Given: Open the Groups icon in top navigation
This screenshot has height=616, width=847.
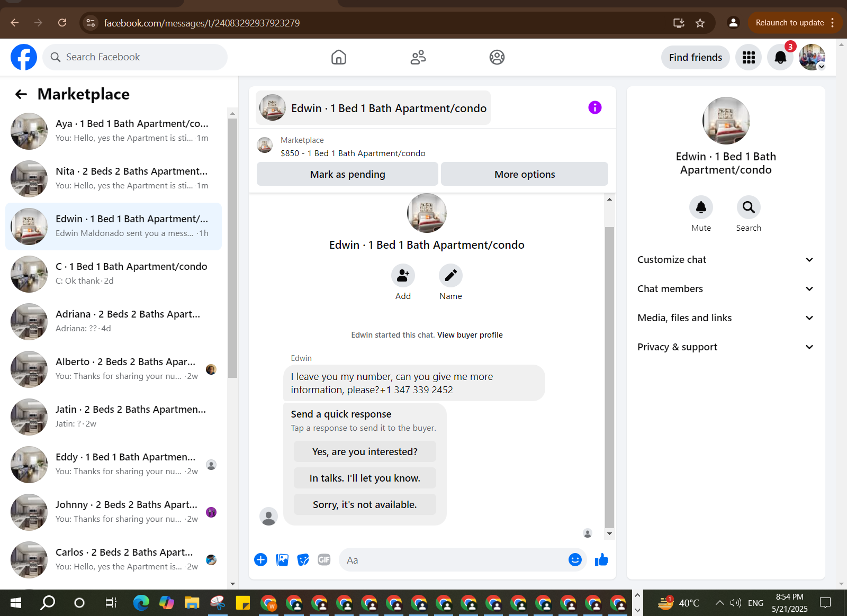Looking at the screenshot, I should (x=497, y=57).
